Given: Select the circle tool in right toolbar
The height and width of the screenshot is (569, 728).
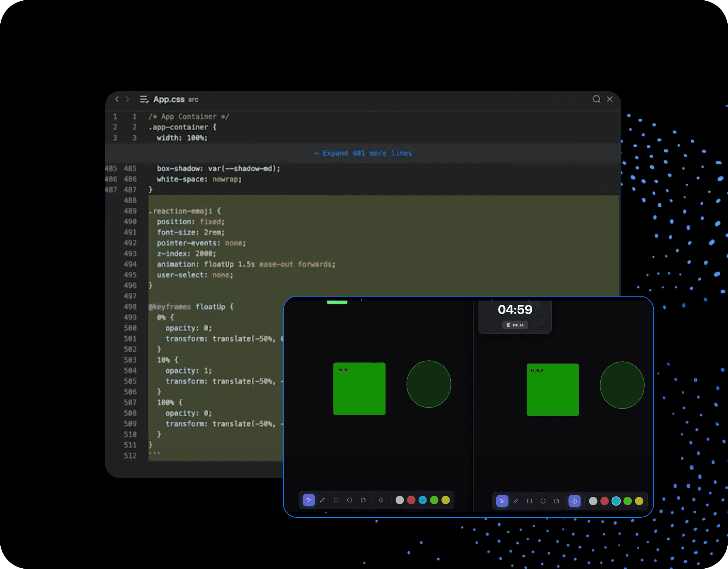Looking at the screenshot, I should 543,501.
